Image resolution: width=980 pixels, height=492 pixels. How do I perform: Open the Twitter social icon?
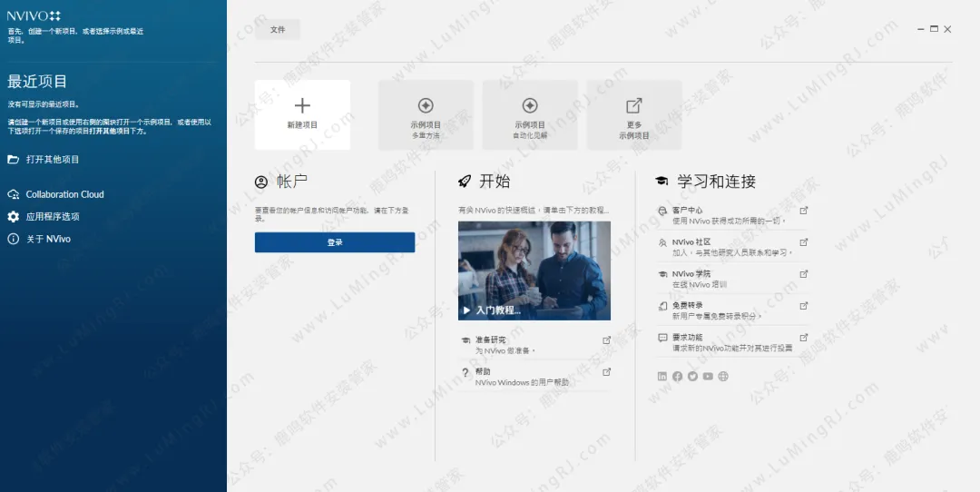[692, 377]
